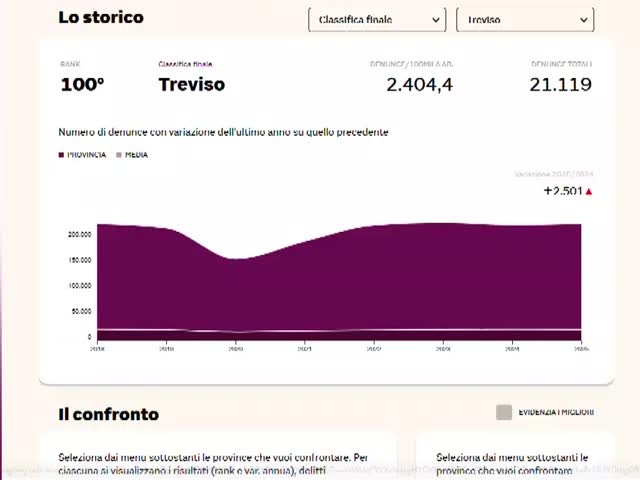Click the RANK label
Screen dimensions: 640x480
pyautogui.click(x=70, y=64)
